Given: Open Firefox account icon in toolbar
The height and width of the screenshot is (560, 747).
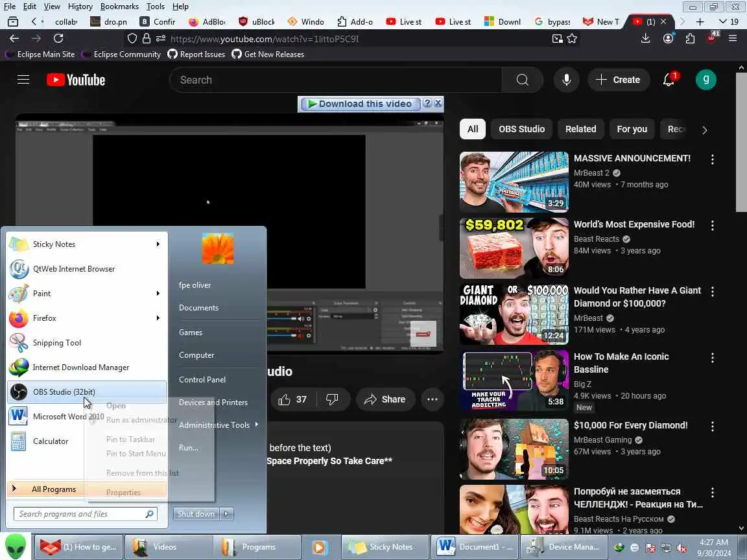Looking at the screenshot, I should [668, 39].
